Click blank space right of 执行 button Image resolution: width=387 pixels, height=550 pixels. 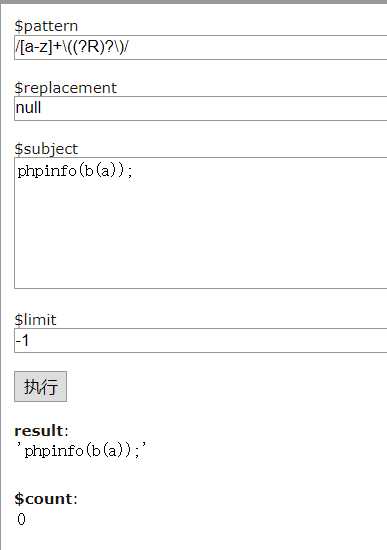[x=225, y=387]
